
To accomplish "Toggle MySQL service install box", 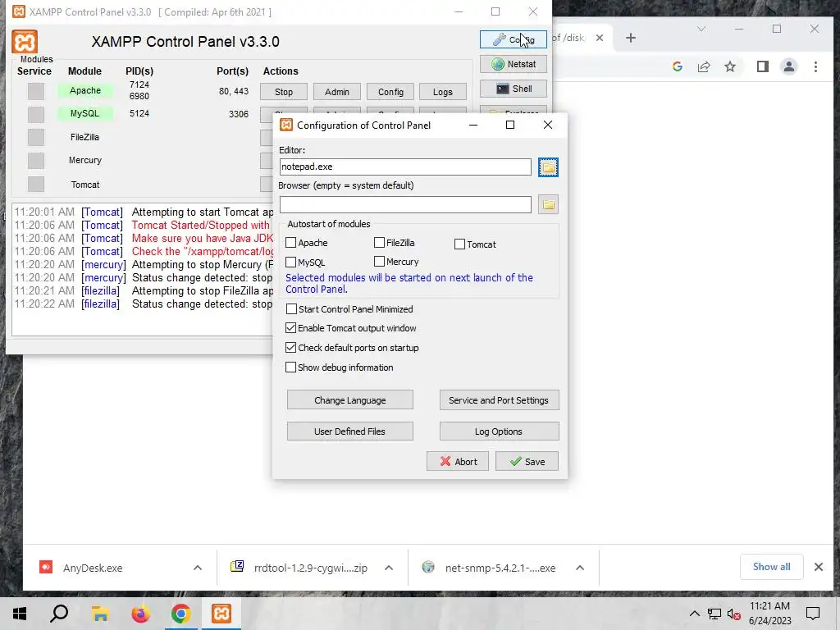I will [x=36, y=114].
